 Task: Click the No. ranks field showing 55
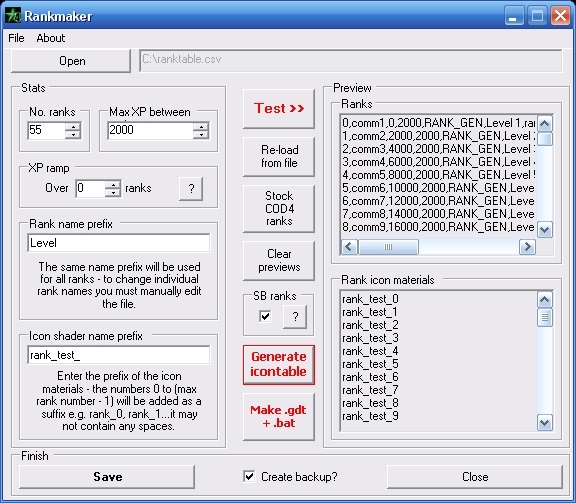click(46, 130)
